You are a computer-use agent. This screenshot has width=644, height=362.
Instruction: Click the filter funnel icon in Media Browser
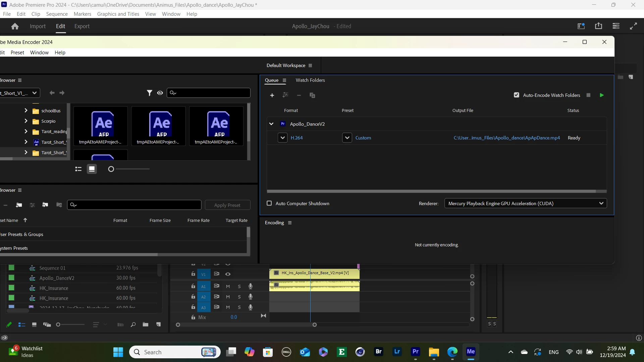(x=150, y=93)
